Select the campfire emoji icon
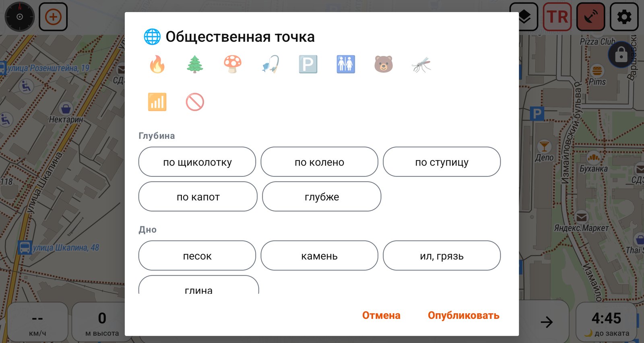The width and height of the screenshot is (644, 343). [x=157, y=64]
